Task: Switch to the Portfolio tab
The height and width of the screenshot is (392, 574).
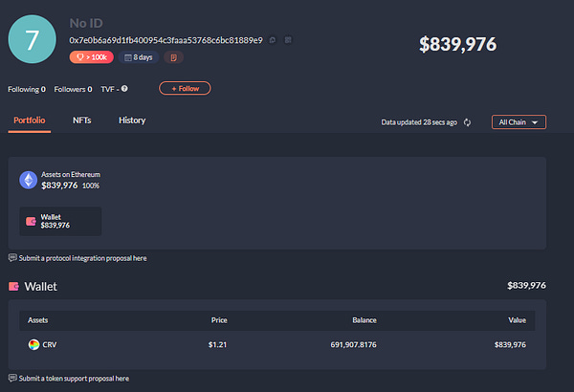Action: pyautogui.click(x=30, y=120)
